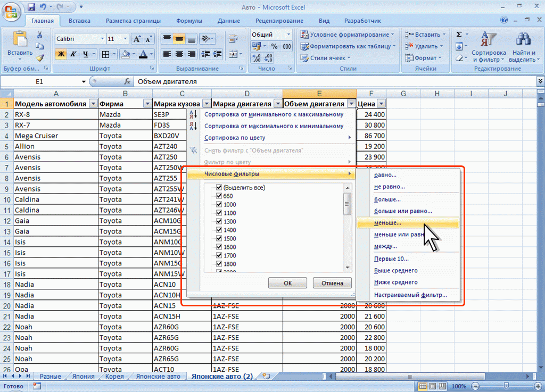Screen dimensions: 545x392
Task: Open filter dropdown for Модель автомобиля
Action: (93, 104)
